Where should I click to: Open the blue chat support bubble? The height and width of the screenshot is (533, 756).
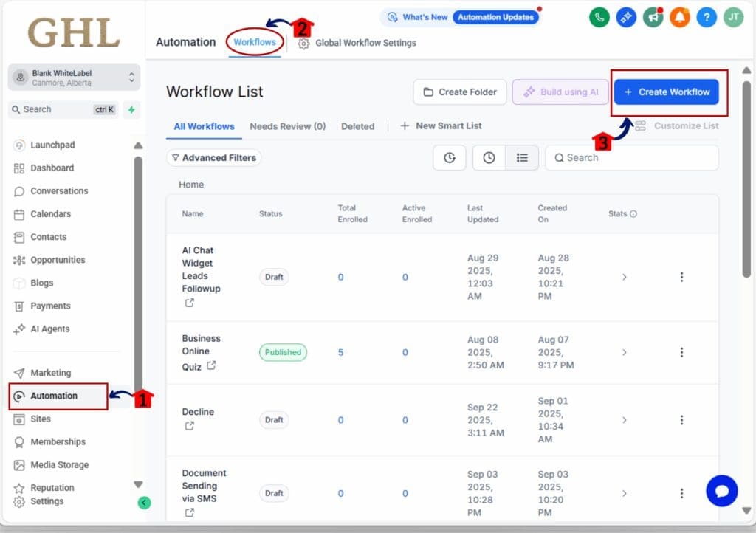coord(721,491)
